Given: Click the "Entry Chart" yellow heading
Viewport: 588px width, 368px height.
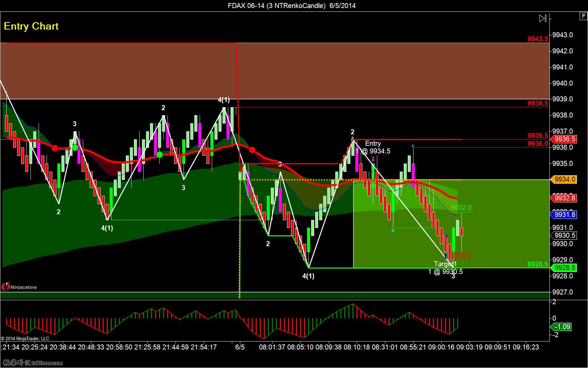Looking at the screenshot, I should [x=31, y=26].
